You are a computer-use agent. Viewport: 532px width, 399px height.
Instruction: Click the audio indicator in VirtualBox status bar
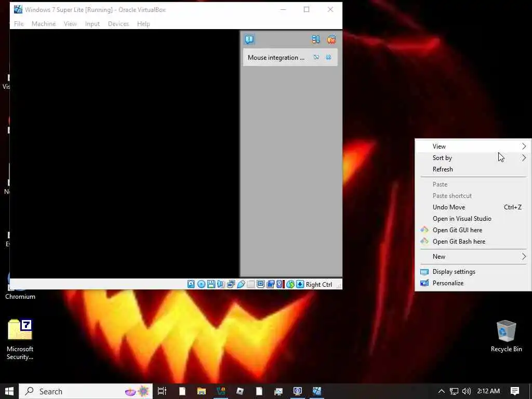(221, 284)
